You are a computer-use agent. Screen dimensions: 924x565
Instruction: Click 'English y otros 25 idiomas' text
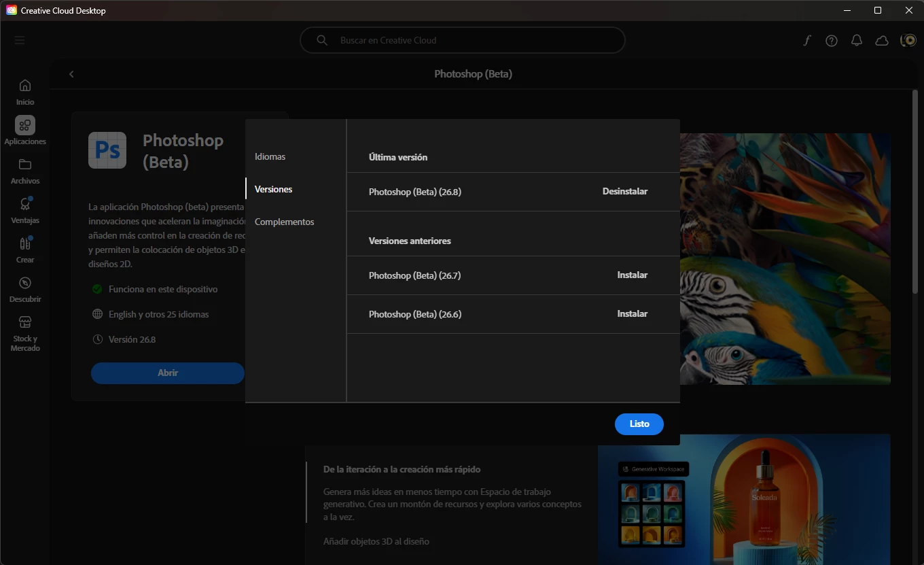click(159, 314)
